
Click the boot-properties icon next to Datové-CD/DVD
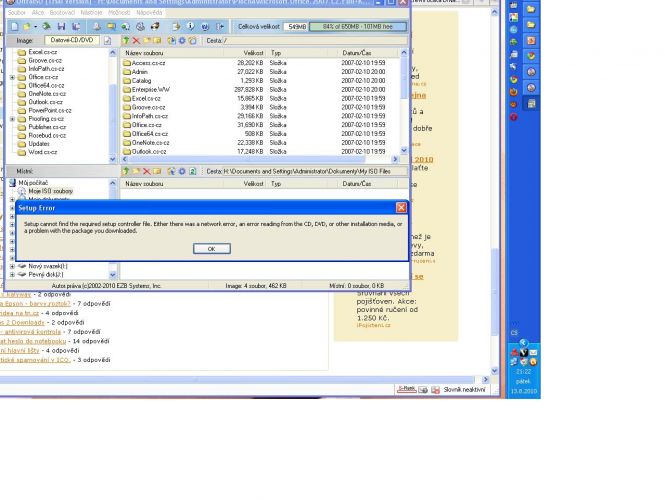point(107,40)
